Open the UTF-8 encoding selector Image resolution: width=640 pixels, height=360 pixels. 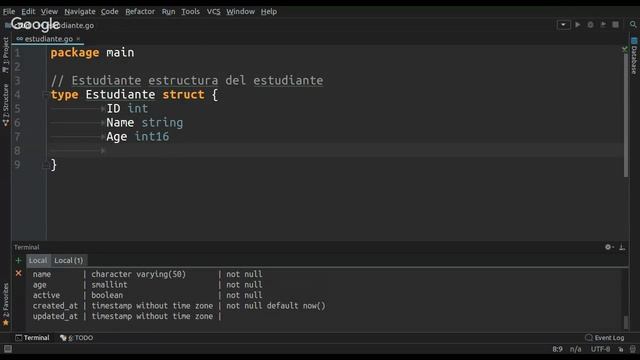600,349
